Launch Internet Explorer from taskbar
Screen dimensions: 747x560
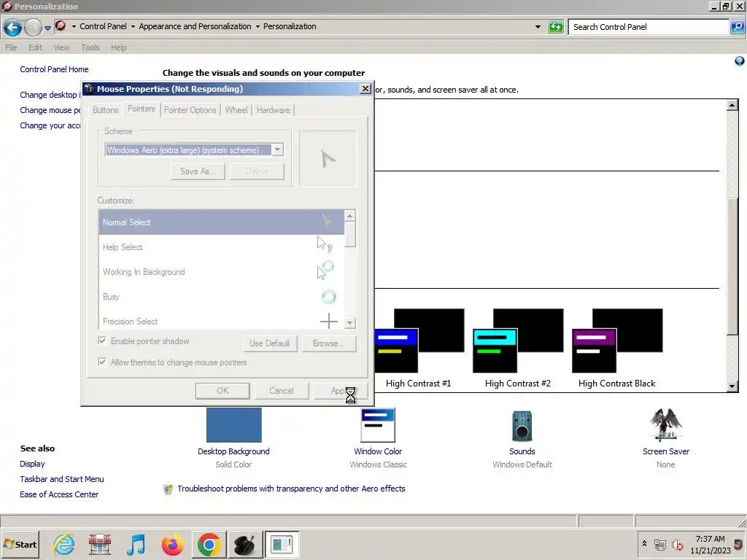click(x=63, y=544)
